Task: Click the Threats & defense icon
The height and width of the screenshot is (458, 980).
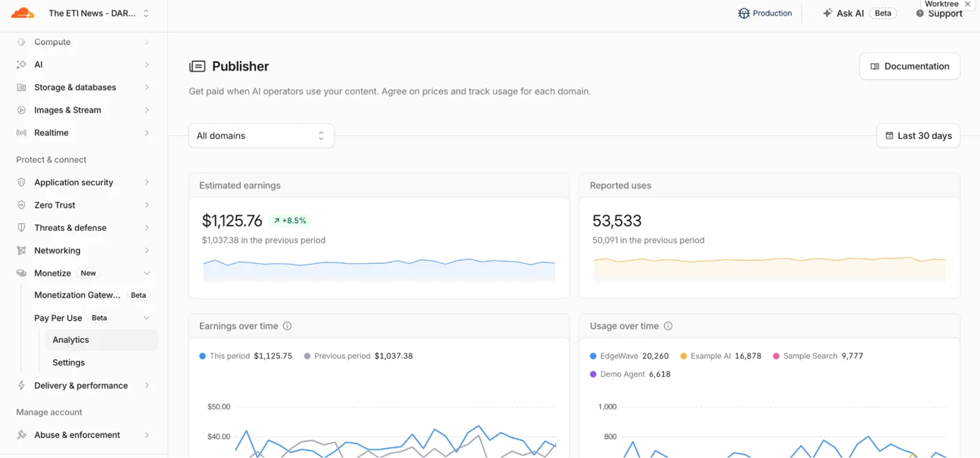Action: click(21, 228)
